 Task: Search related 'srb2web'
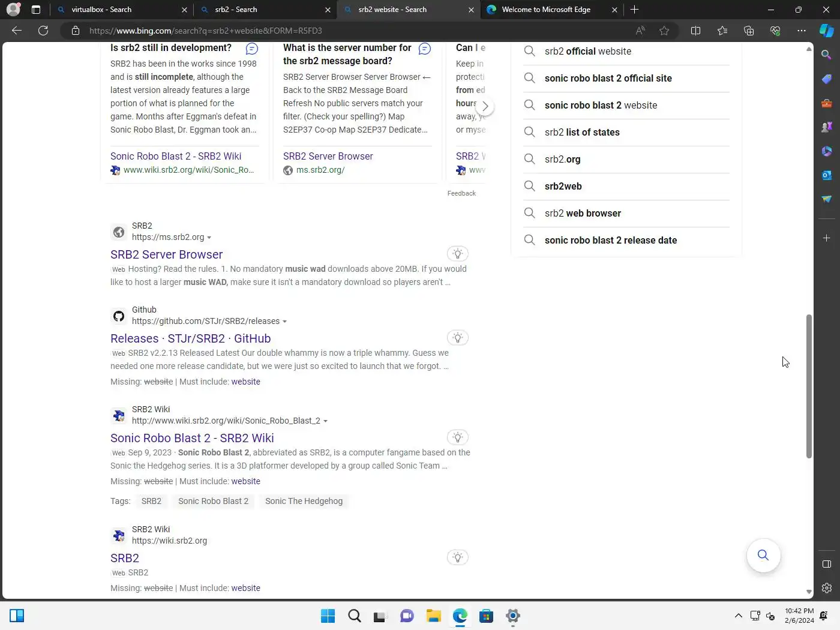pyautogui.click(x=626, y=187)
